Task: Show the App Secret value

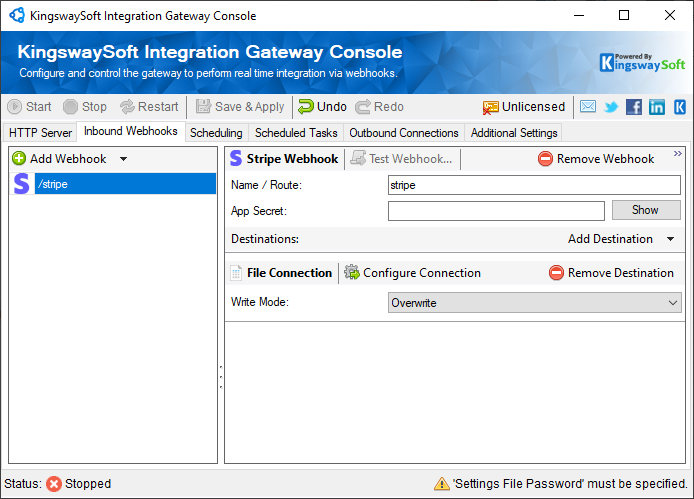Action: (x=646, y=210)
